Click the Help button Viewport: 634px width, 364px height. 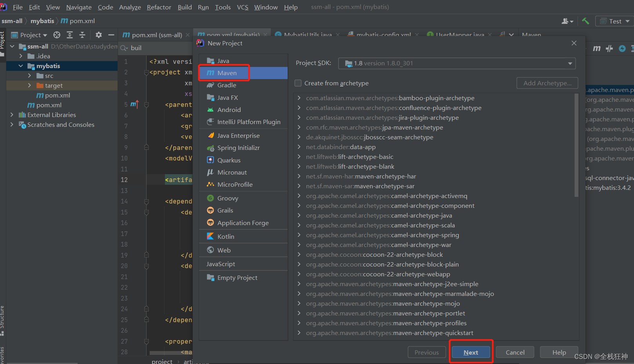pyautogui.click(x=559, y=352)
